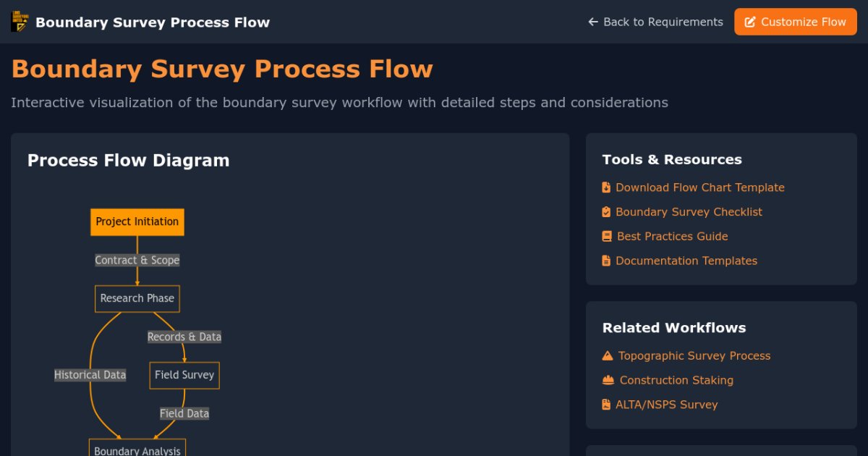Viewport: 868px width, 456px height.
Task: Click the edit icon on Customize Flow
Action: click(x=750, y=22)
